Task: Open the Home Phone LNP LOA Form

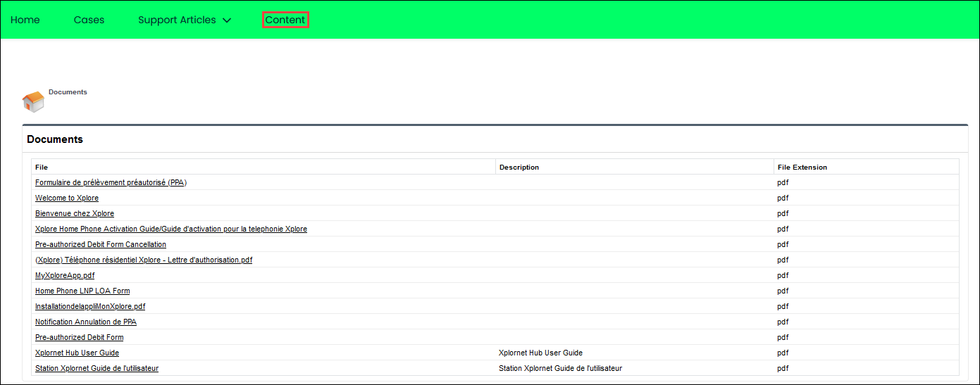Action: point(82,291)
